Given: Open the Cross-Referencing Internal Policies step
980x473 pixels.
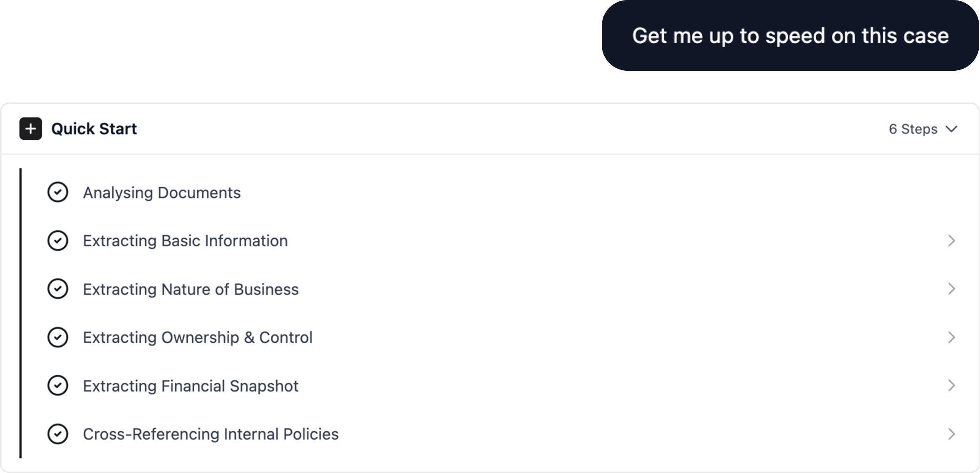Looking at the screenshot, I should point(953,434).
